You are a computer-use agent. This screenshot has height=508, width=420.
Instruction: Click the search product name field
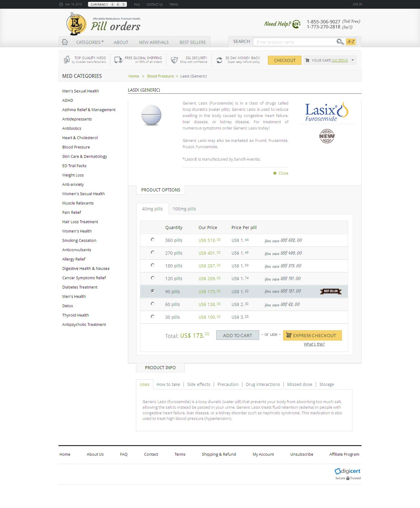coord(294,42)
